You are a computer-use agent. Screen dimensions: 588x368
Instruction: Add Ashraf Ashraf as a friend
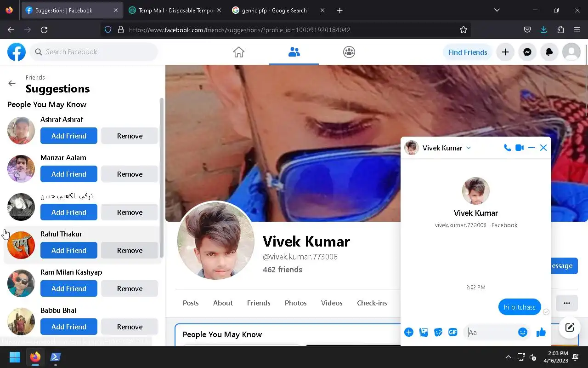[x=69, y=136]
